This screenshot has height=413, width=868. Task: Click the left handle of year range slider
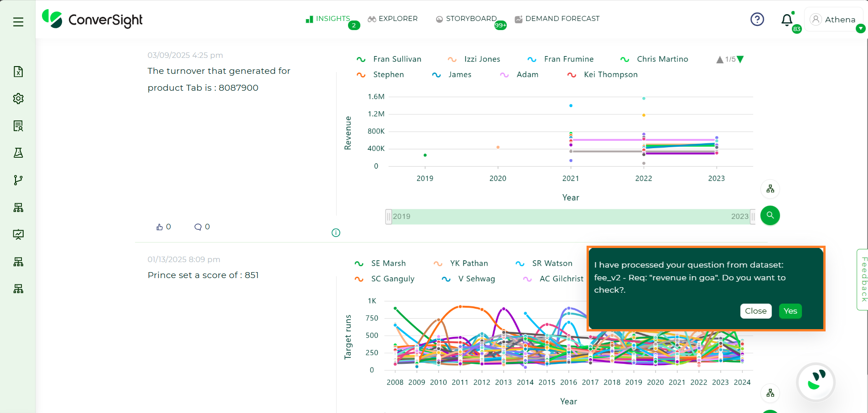click(389, 217)
